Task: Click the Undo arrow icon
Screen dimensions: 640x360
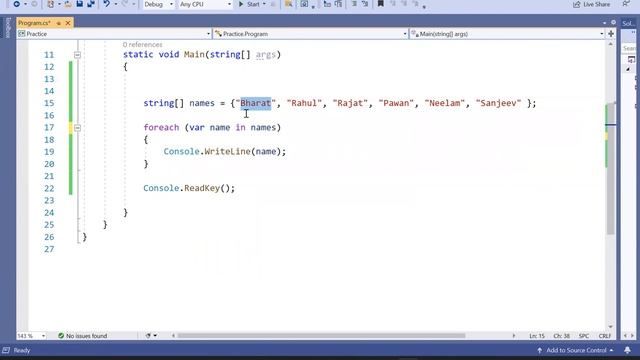Action: point(106,4)
